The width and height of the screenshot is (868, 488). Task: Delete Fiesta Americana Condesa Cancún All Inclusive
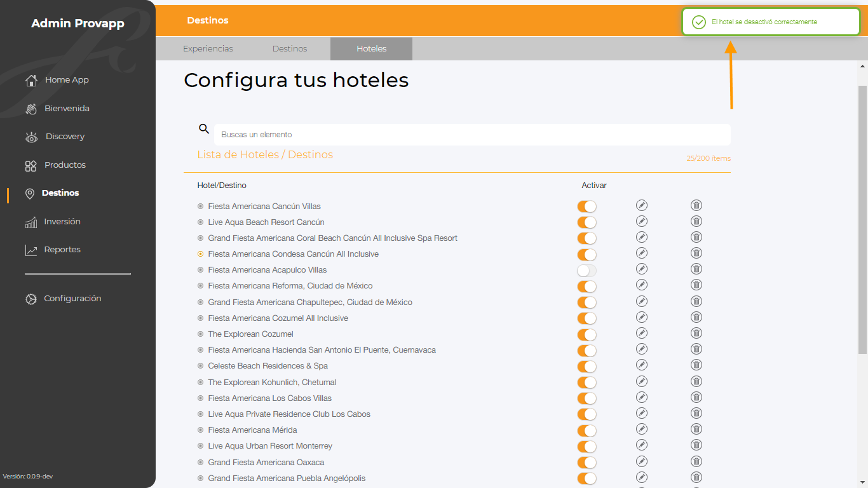(x=696, y=253)
